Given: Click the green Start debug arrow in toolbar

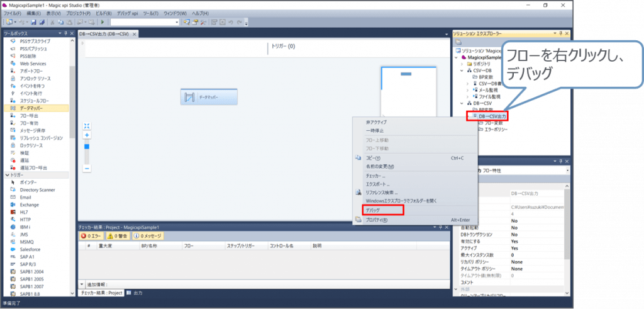Looking at the screenshot, I should [x=103, y=22].
